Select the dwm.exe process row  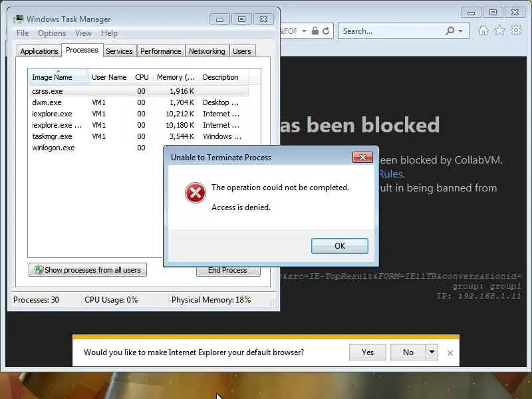click(138, 102)
